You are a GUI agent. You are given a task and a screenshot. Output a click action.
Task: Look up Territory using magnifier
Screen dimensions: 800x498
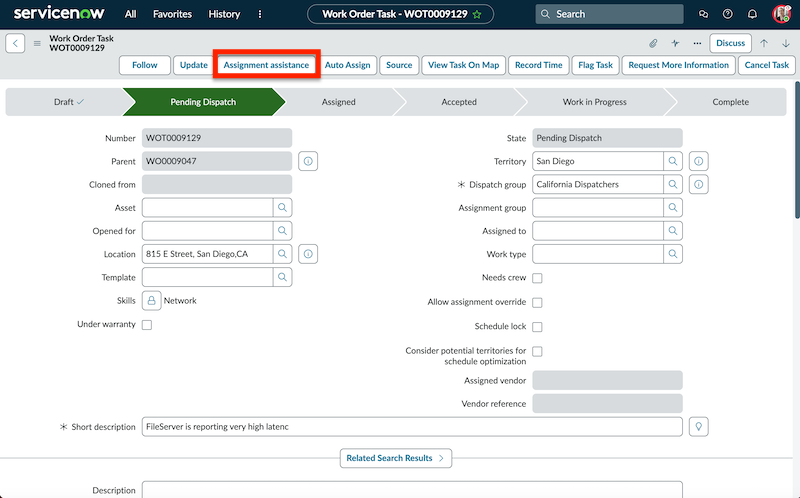pos(673,161)
